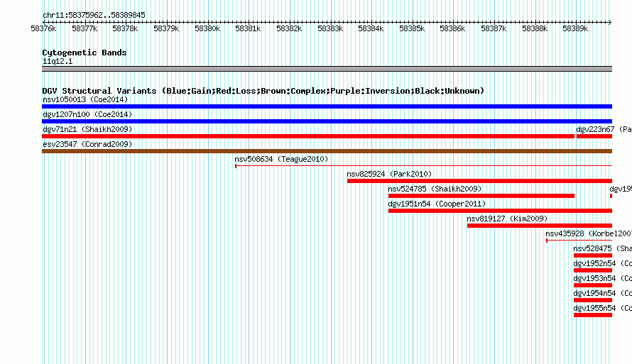
Task: Click the 58378k ruler tick label
Action: pos(125,28)
